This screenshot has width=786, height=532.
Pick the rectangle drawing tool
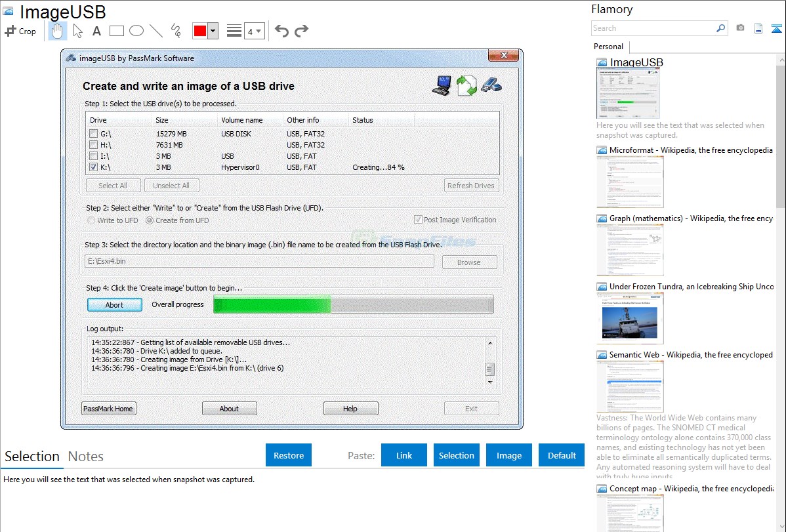[x=116, y=31]
